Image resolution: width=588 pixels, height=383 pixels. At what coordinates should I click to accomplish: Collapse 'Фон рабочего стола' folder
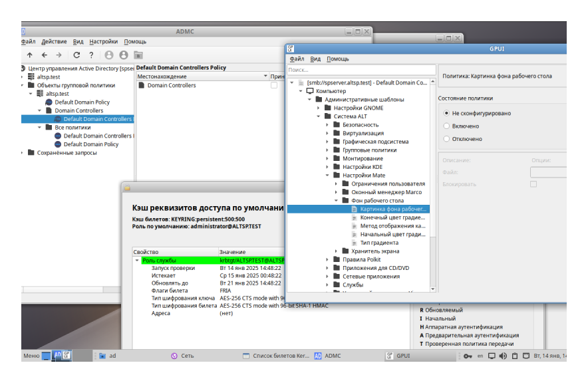[336, 201]
